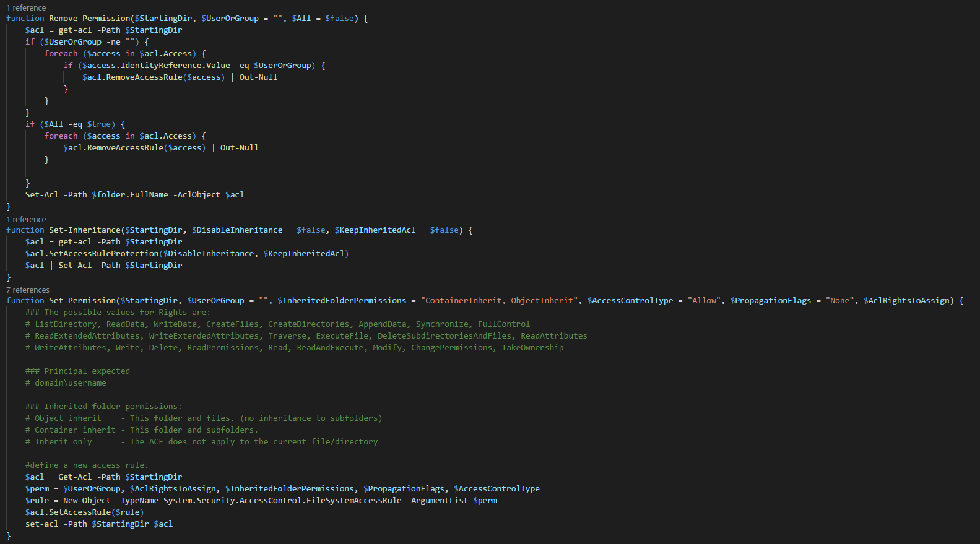The image size is (980, 544).
Task: Place the cursor on the SetAccessRuleProtection method call
Action: click(103, 254)
